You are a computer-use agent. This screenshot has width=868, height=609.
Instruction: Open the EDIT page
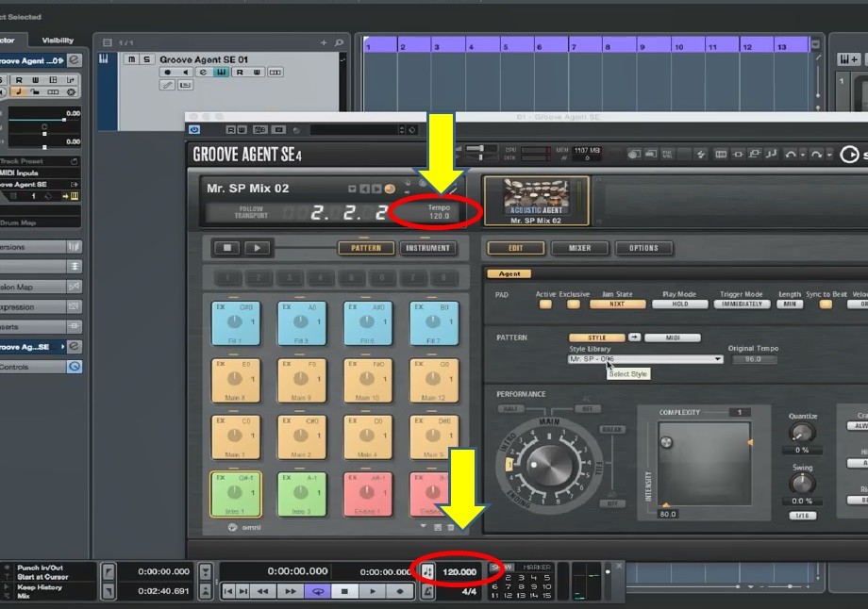pos(515,248)
